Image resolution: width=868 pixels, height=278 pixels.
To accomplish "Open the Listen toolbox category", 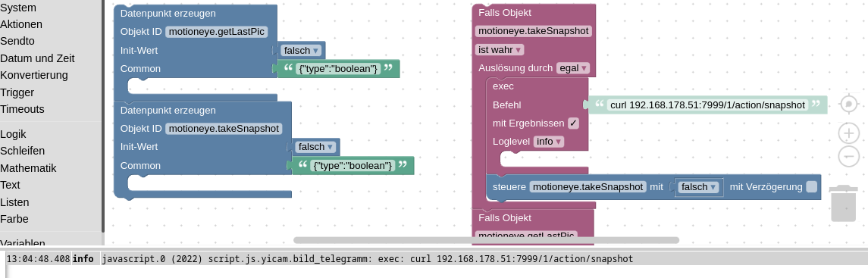I will pyautogui.click(x=14, y=202).
